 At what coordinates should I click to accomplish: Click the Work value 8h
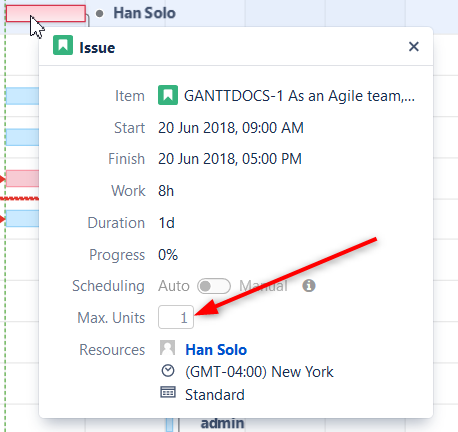point(166,191)
